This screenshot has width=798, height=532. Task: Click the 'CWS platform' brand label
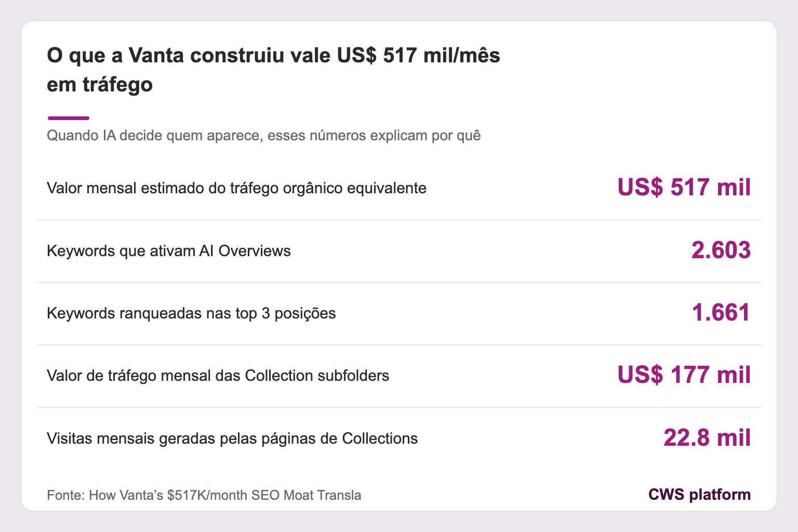point(699,495)
